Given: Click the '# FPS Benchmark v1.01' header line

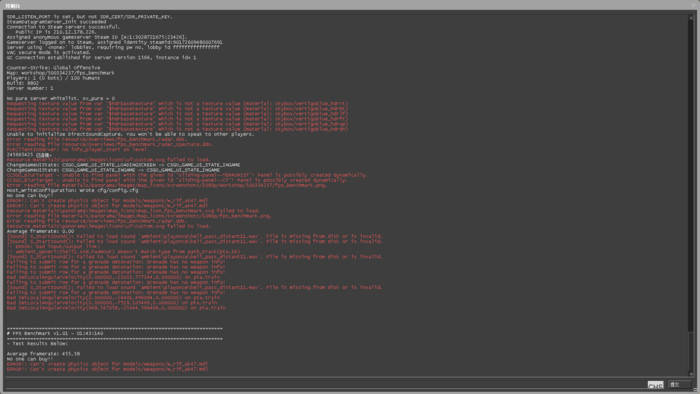Looking at the screenshot, I should tap(55, 333).
